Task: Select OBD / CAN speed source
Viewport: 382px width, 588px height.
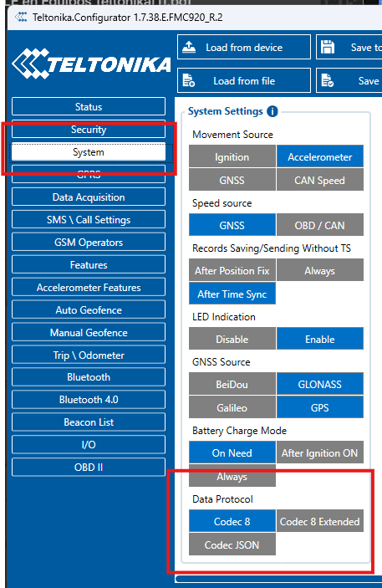Action: [x=320, y=225]
